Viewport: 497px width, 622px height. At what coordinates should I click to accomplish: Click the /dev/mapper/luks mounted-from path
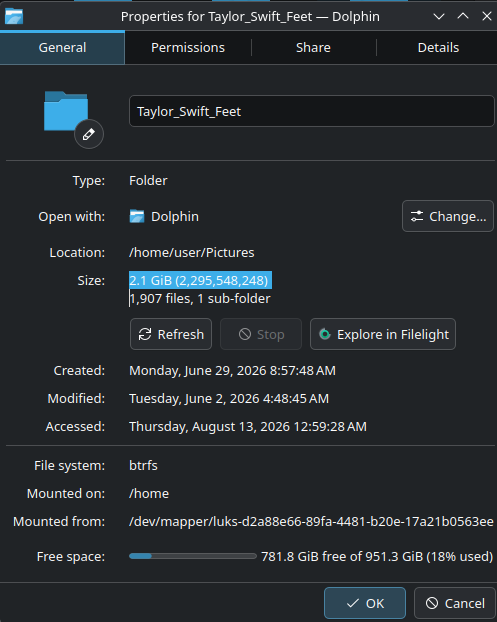pos(311,521)
